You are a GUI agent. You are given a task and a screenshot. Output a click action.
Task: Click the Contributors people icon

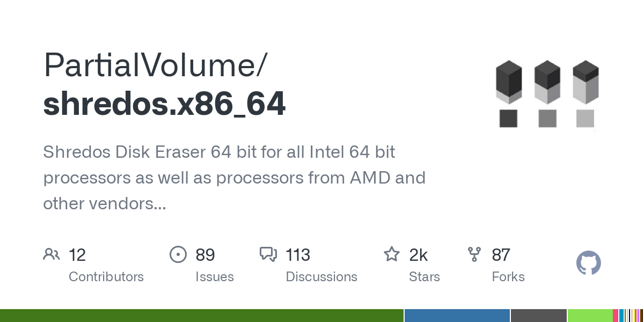[52, 254]
